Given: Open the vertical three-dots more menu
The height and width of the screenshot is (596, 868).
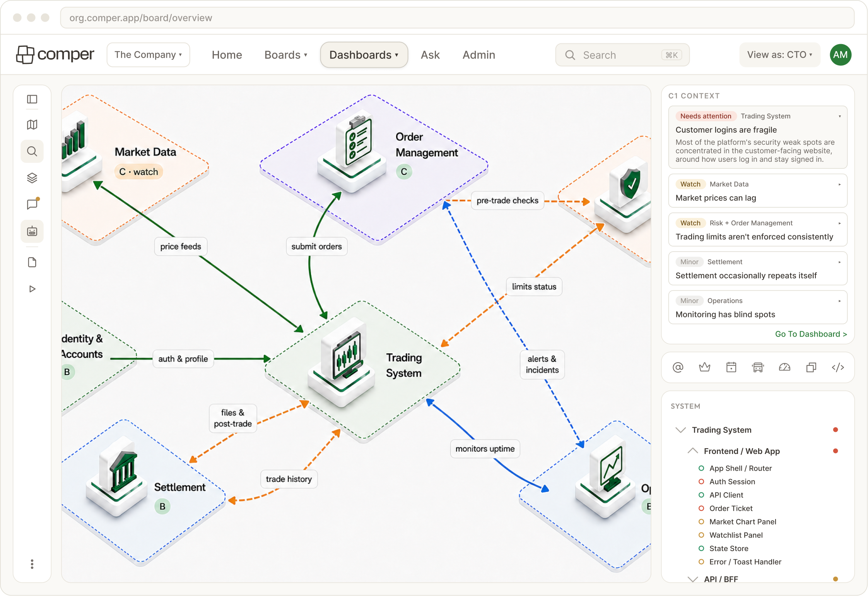Looking at the screenshot, I should coord(32,564).
